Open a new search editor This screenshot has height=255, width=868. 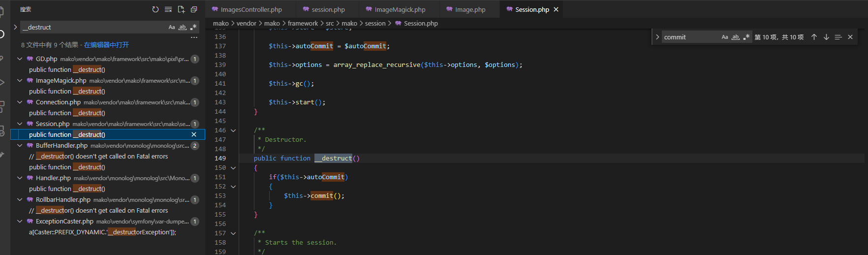tap(181, 9)
